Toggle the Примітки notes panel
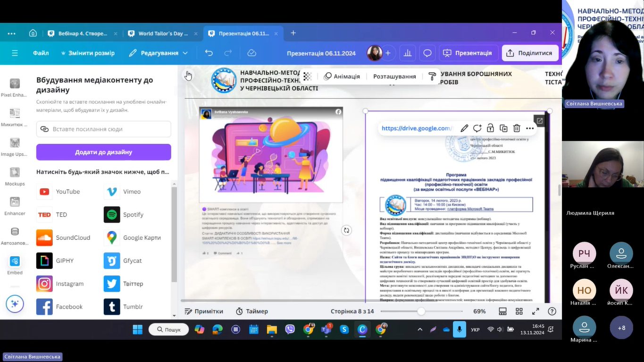This screenshot has width=644, height=362. [x=204, y=311]
